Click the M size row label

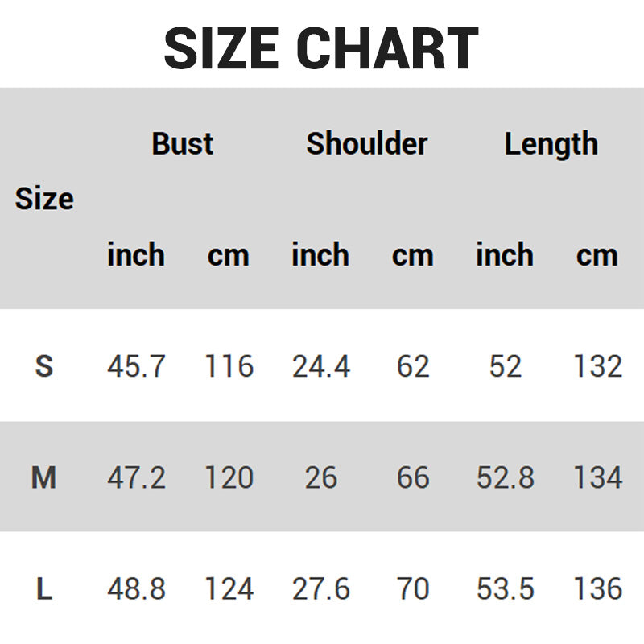(44, 477)
